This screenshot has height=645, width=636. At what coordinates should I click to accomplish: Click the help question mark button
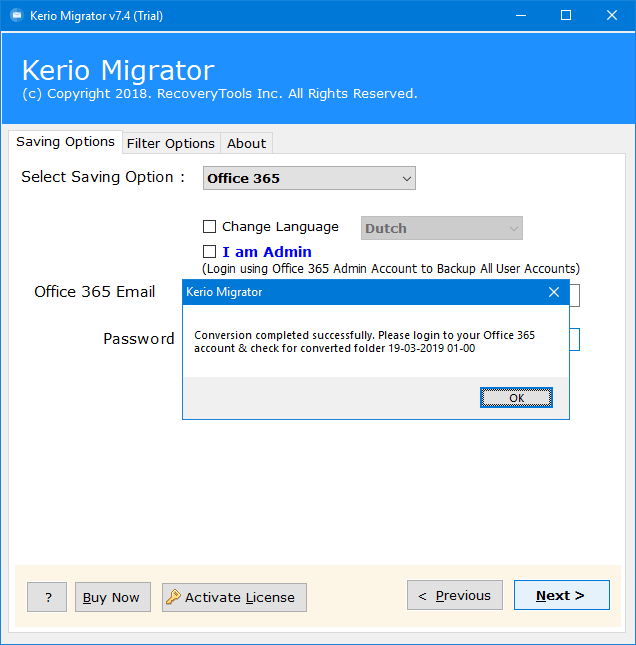click(47, 597)
